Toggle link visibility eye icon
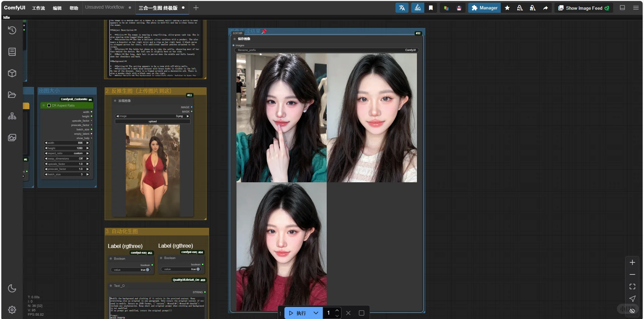The height and width of the screenshot is (319, 644). click(632, 311)
